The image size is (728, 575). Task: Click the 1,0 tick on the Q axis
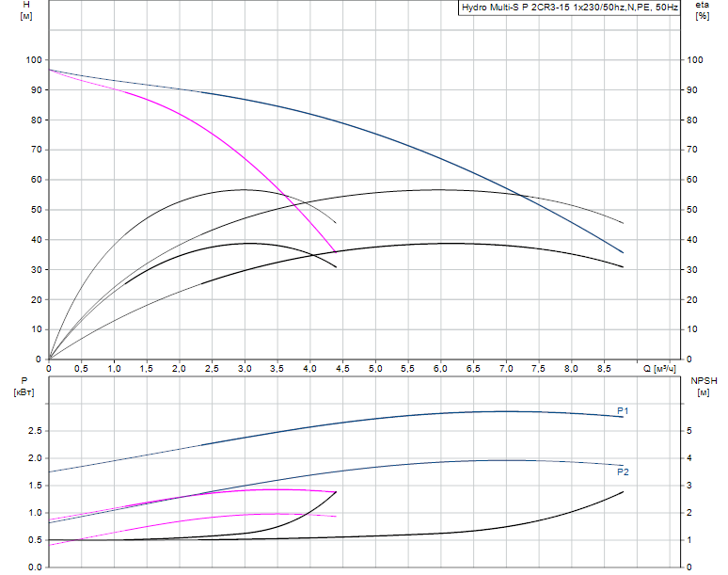[114, 369]
